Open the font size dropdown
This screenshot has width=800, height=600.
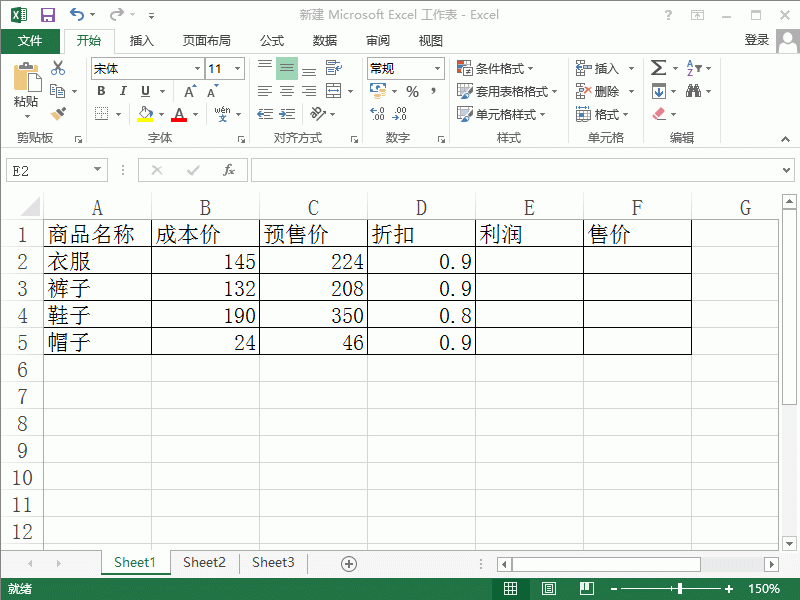click(237, 68)
